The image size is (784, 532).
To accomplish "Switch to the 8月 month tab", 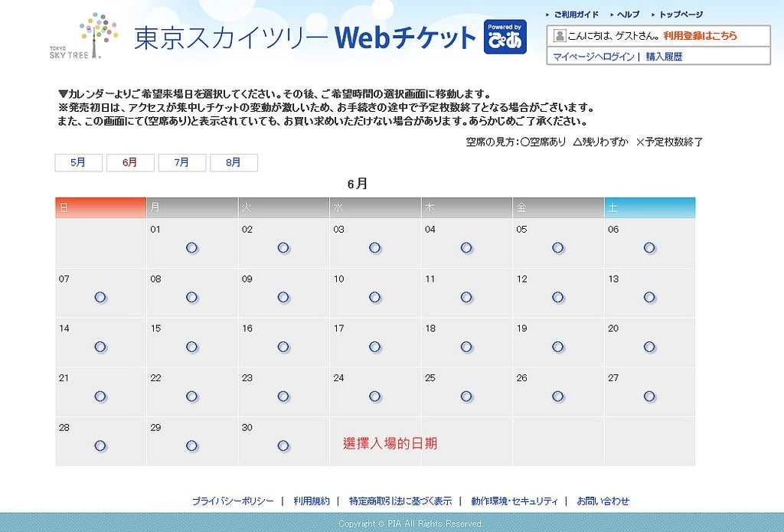I will pyautogui.click(x=234, y=162).
